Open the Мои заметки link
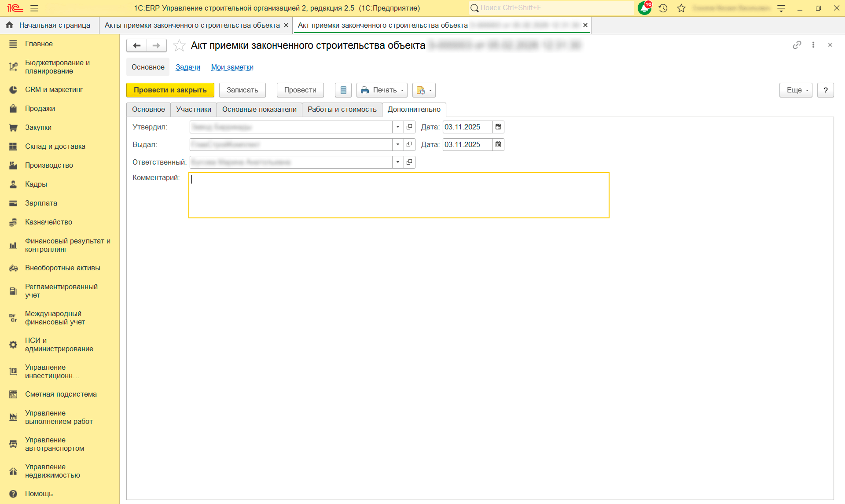 (232, 67)
